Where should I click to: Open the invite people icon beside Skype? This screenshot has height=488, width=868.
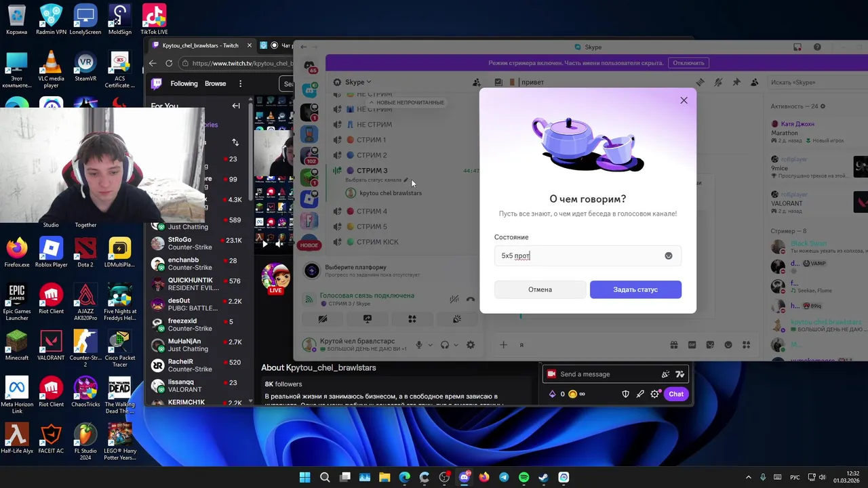pos(477,82)
